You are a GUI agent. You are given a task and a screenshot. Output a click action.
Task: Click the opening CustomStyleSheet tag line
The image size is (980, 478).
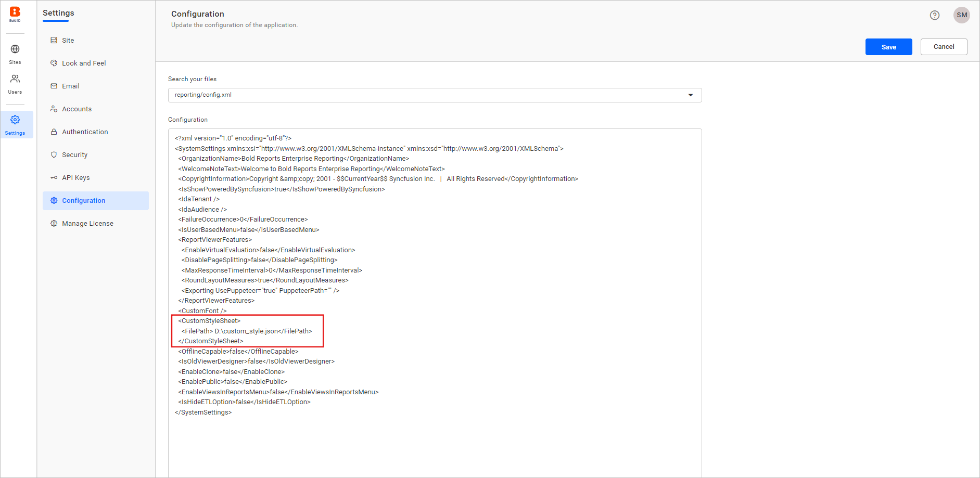[209, 321]
